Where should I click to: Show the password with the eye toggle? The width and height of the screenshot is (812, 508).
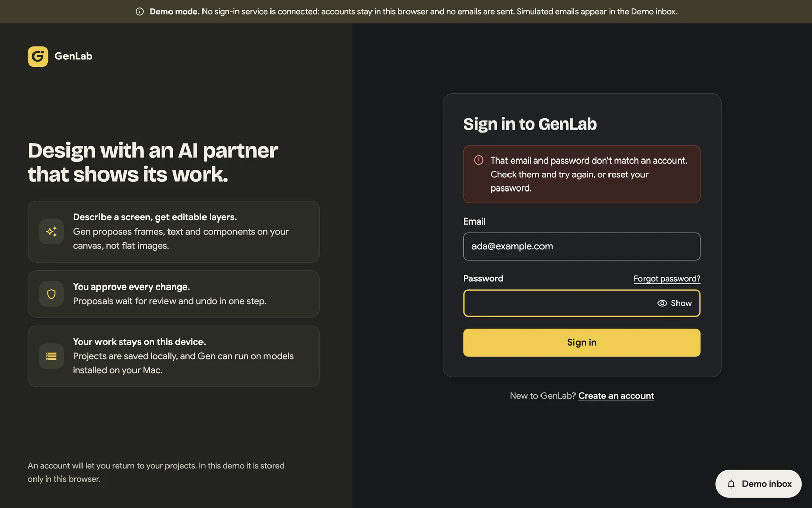674,303
